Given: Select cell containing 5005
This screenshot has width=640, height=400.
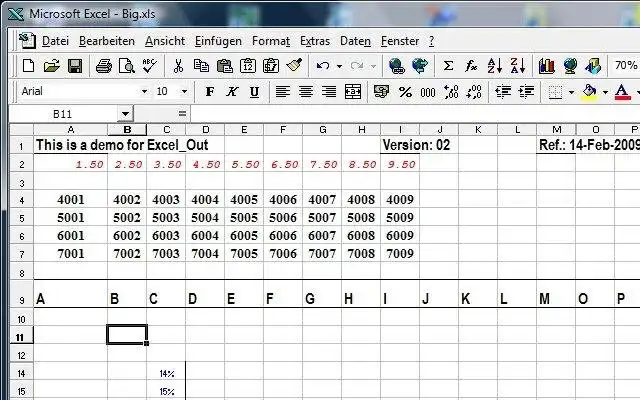Looking at the screenshot, I should coord(244,218).
